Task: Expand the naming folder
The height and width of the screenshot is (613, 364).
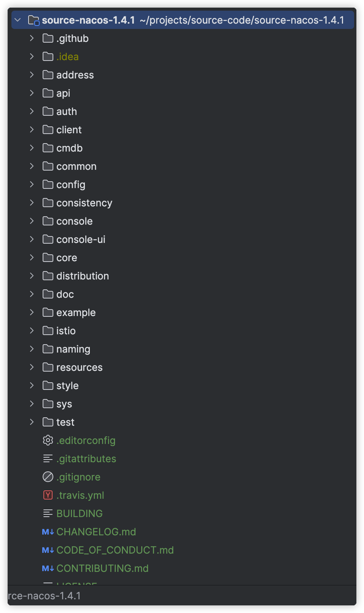Action: pyautogui.click(x=32, y=349)
